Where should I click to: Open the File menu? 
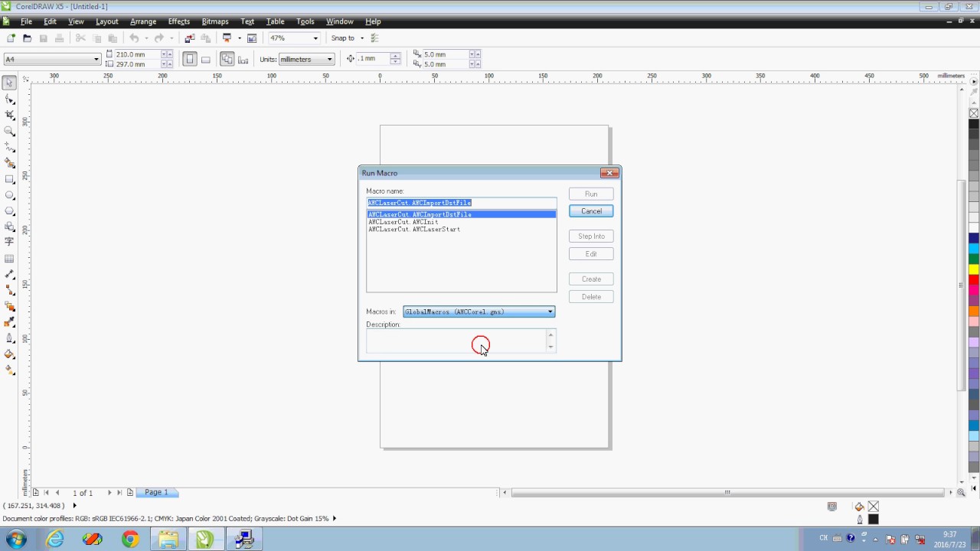(x=26, y=21)
